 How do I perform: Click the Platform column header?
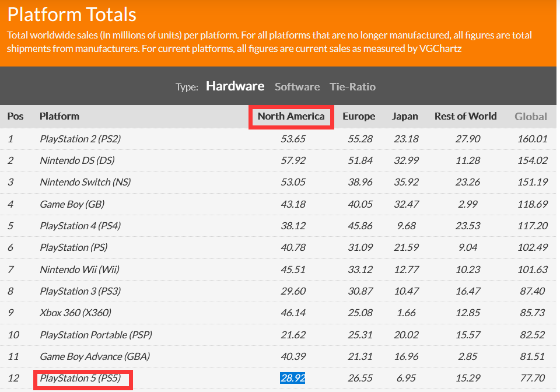tap(60, 116)
